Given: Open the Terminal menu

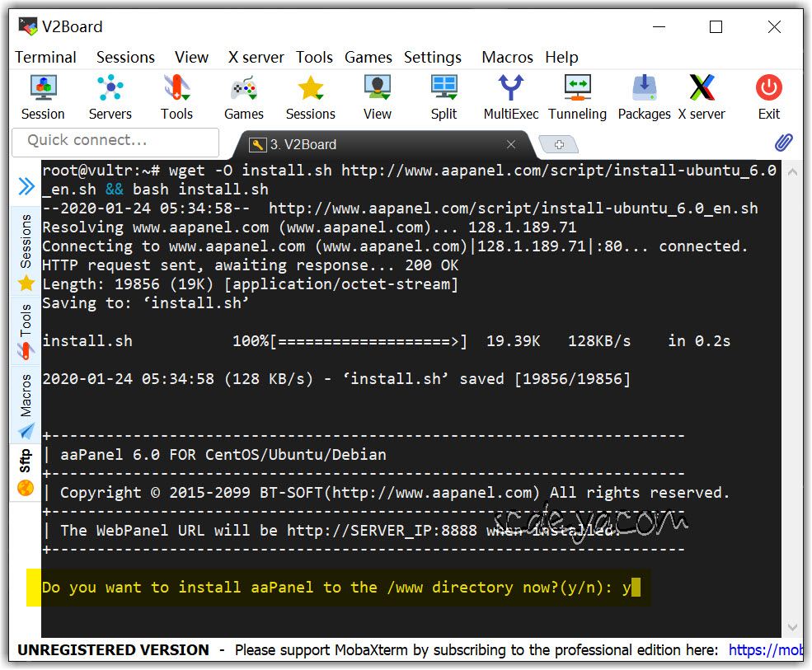Looking at the screenshot, I should click(45, 57).
